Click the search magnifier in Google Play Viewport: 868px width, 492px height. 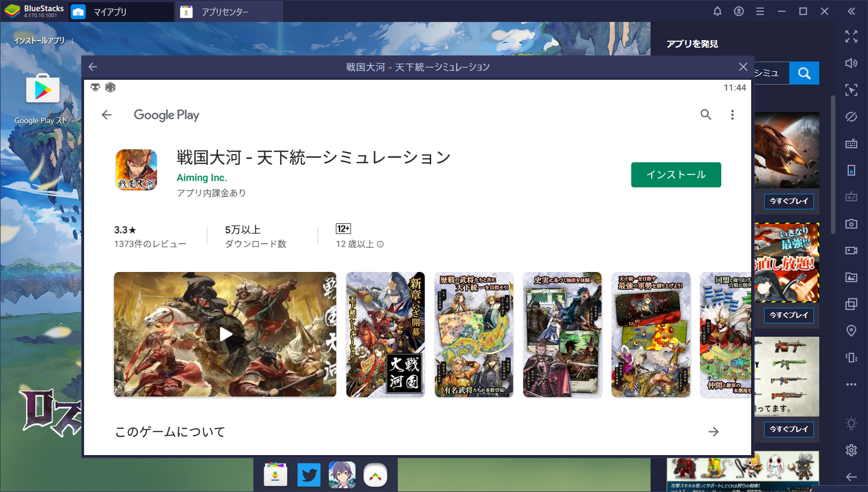click(x=706, y=115)
